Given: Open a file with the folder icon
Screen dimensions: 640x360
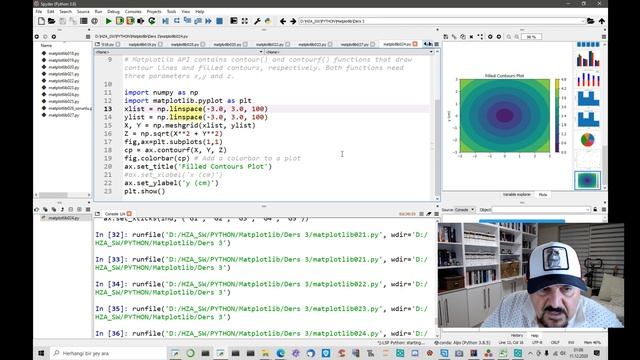Looking at the screenshot, I should (x=51, y=21).
